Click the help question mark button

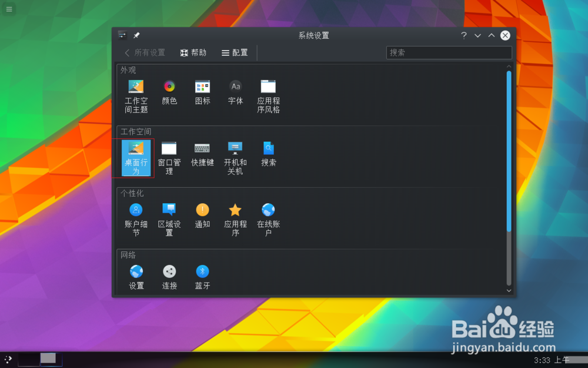click(465, 35)
